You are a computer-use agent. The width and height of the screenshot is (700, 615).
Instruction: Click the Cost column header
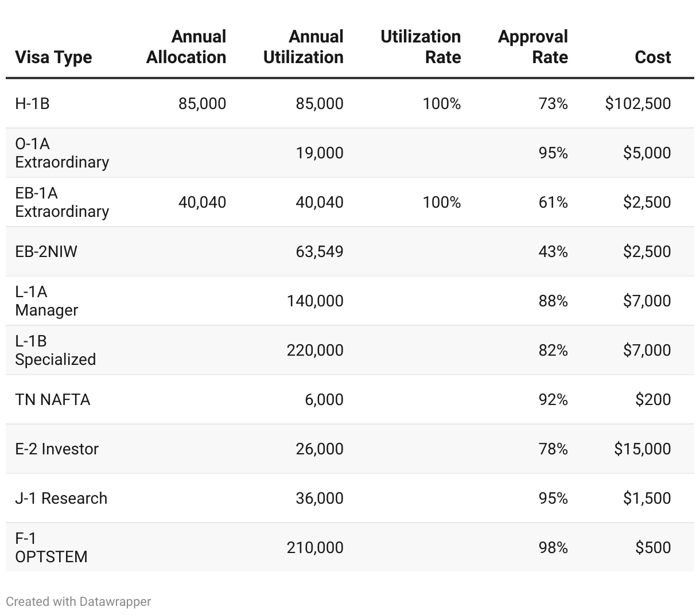[652, 57]
